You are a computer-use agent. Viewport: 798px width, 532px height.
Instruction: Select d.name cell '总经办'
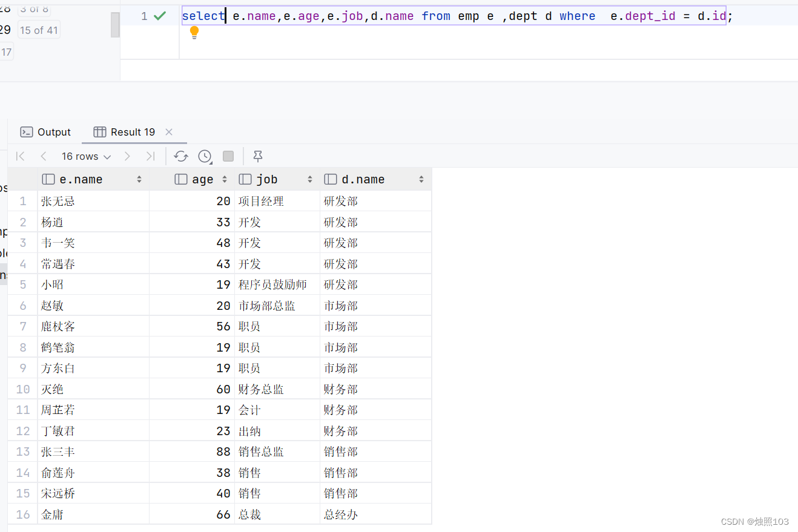coord(376,514)
